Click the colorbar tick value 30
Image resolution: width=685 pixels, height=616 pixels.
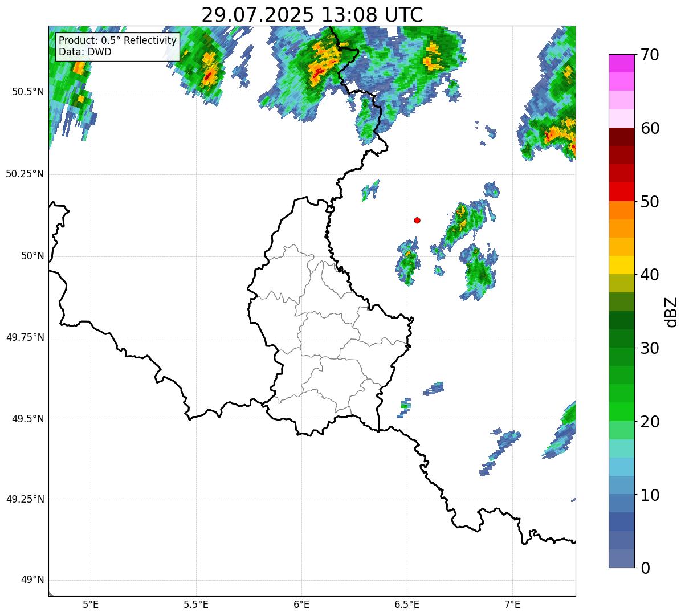pos(649,348)
